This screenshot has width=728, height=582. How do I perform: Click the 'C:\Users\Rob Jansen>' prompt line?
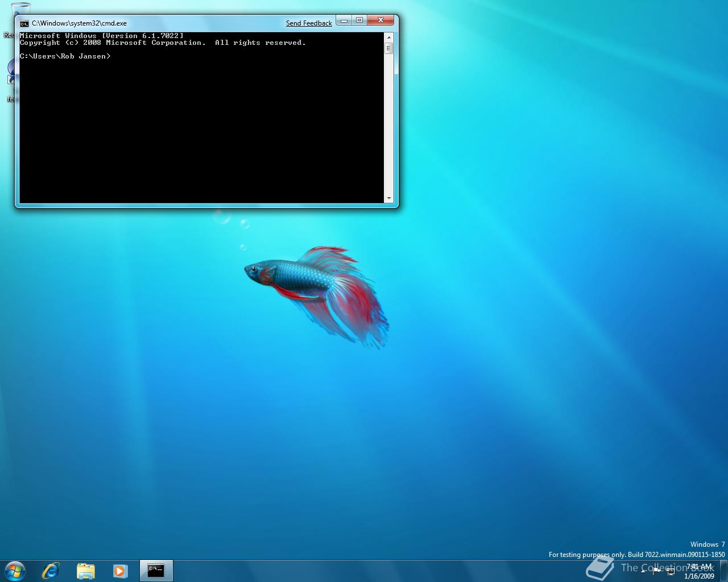[x=65, y=56]
